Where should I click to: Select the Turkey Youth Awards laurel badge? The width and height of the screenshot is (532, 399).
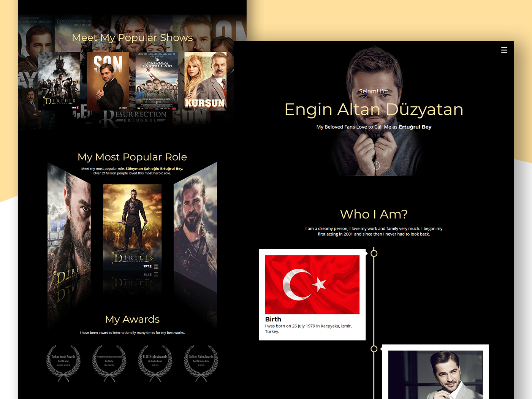pos(63,363)
